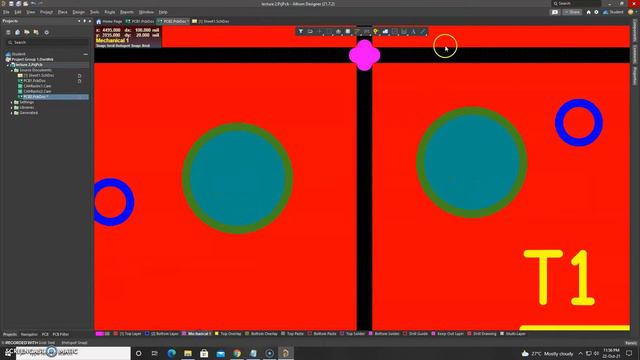Click the Projects panel search field
Image resolution: width=640 pixels, height=360 pixels.
(47, 42)
